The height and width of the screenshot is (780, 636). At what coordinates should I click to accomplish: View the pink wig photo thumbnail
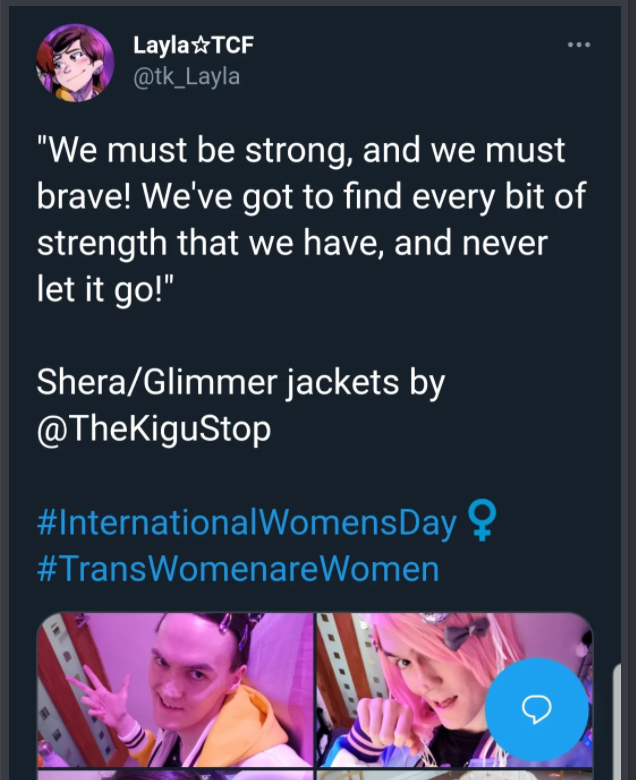pyautogui.click(x=454, y=689)
